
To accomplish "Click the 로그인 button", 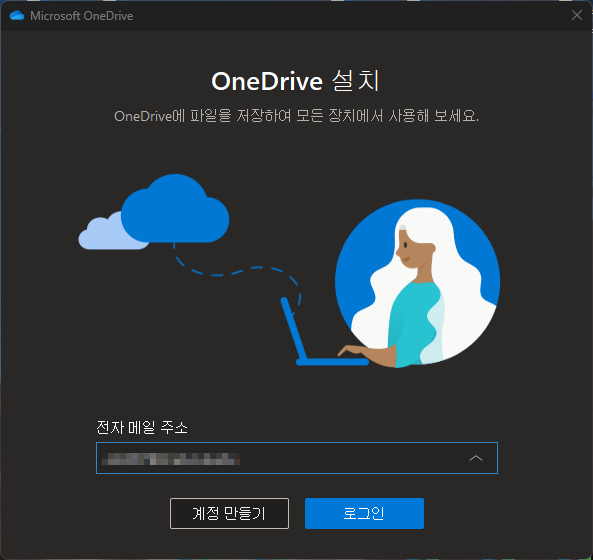I will [x=364, y=513].
